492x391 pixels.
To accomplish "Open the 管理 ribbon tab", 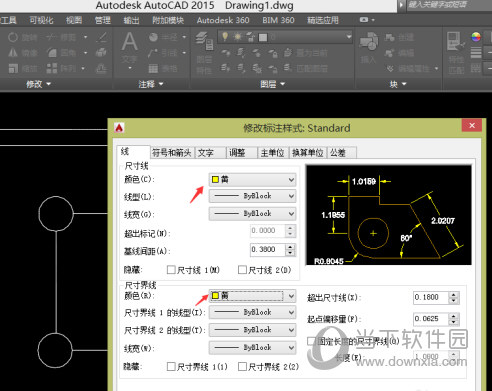I will click(x=103, y=20).
